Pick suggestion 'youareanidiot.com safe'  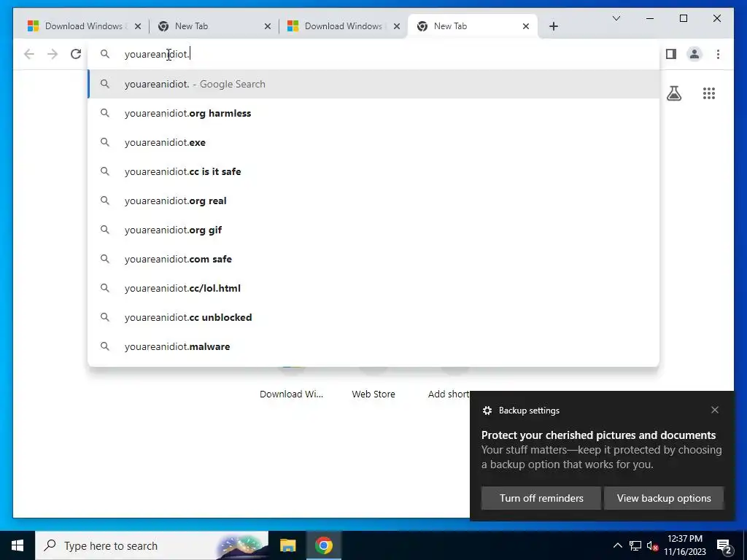[374, 259]
